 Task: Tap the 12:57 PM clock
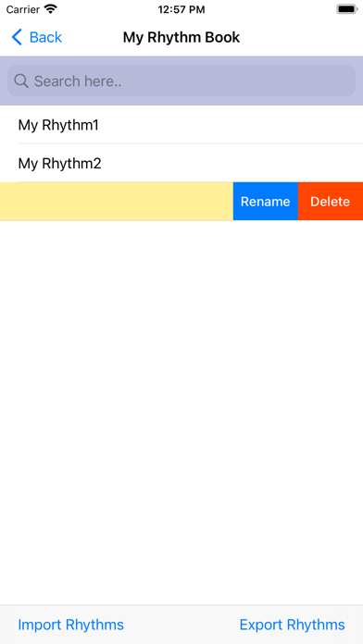point(181,9)
